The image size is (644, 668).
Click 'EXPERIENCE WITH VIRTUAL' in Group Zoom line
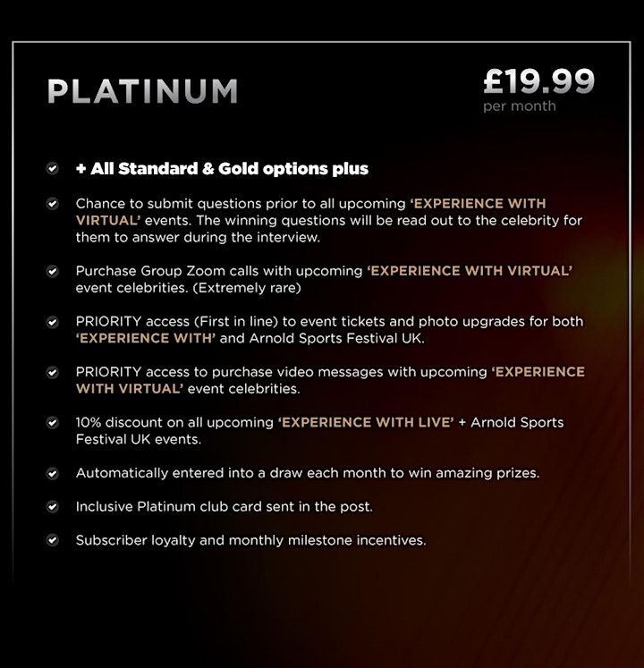coord(470,271)
